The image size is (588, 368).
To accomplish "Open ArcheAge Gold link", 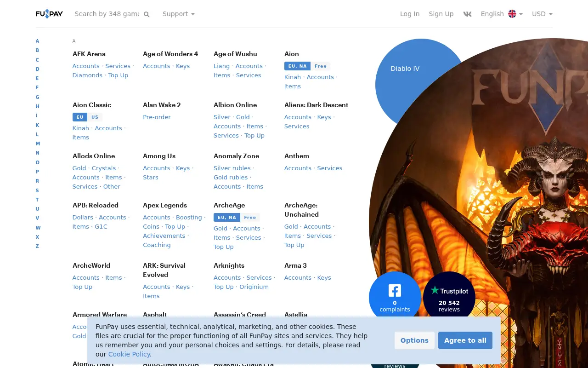I will click(220, 229).
